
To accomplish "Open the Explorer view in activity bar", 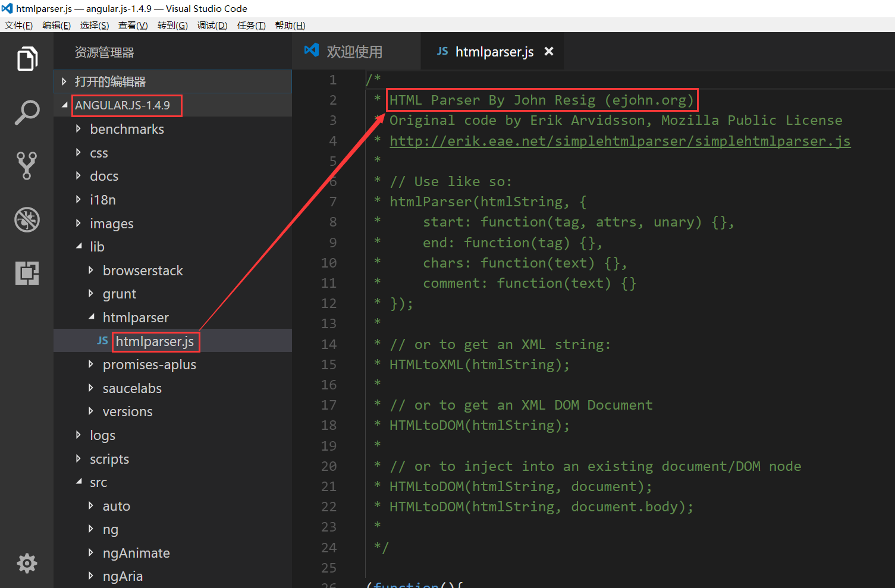I will click(x=27, y=58).
